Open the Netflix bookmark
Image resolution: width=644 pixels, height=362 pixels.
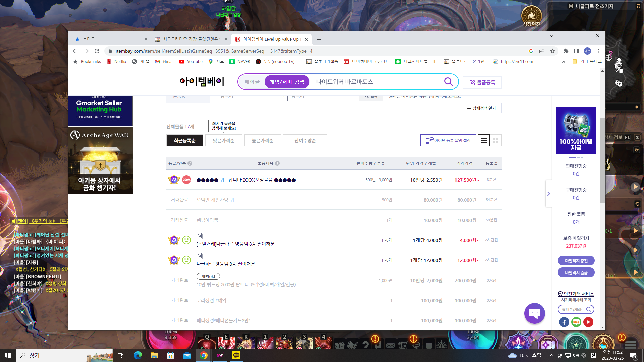tap(116, 62)
